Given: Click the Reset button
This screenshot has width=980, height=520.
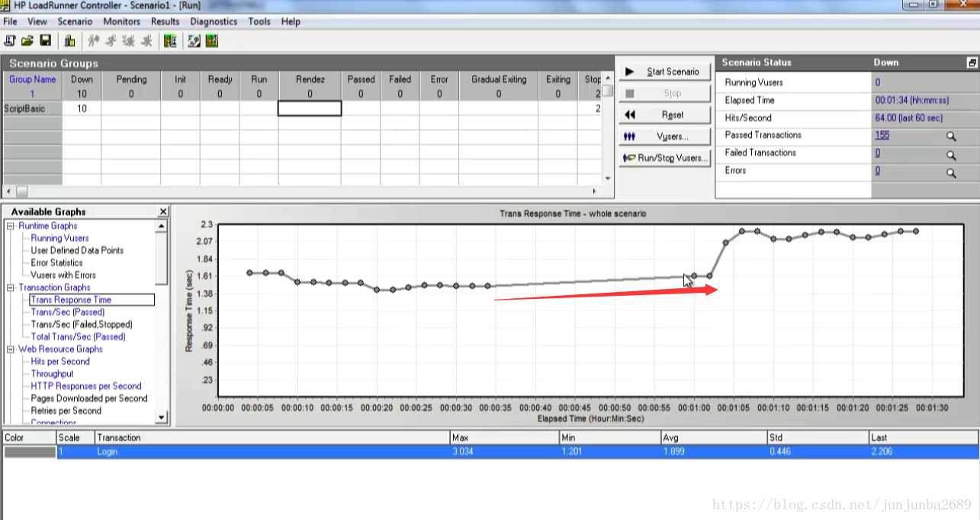Looking at the screenshot, I should [x=665, y=115].
